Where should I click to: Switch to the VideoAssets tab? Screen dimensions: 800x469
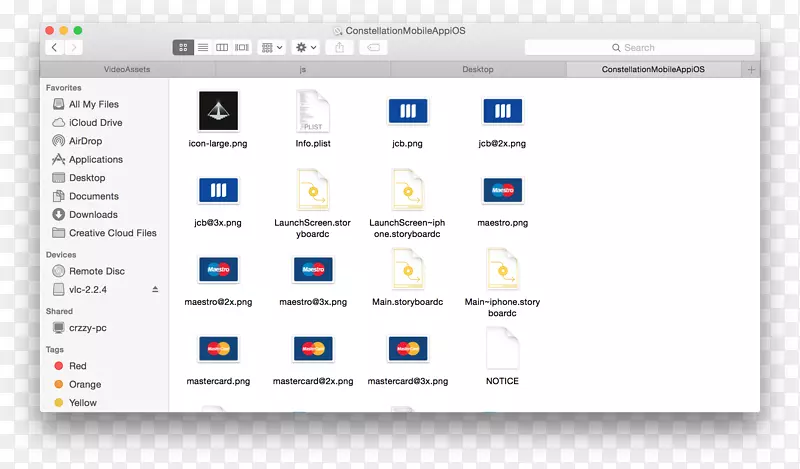tap(127, 69)
